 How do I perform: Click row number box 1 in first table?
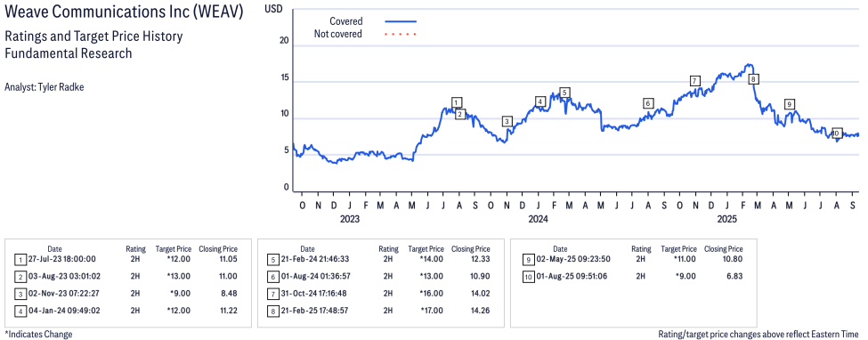tap(20, 259)
